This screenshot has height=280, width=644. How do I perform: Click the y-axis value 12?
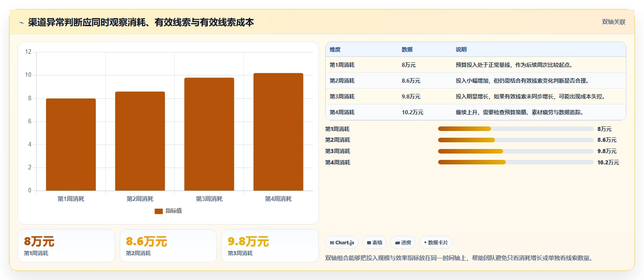[28, 52]
